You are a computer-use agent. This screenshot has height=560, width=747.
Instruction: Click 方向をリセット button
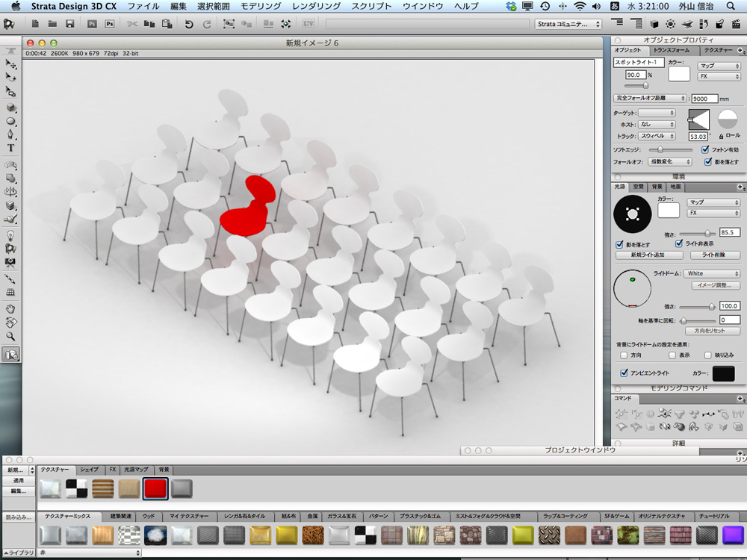(x=712, y=331)
